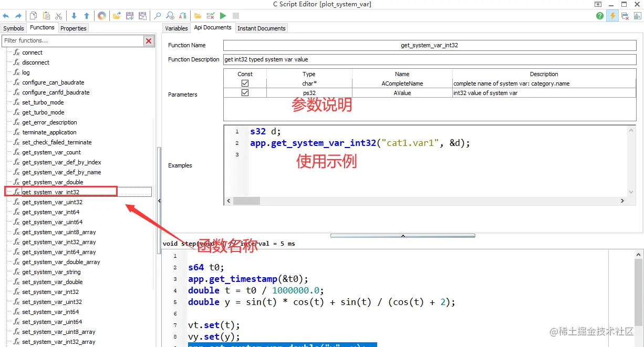Select the log function
The image size is (644, 347).
coord(26,72)
